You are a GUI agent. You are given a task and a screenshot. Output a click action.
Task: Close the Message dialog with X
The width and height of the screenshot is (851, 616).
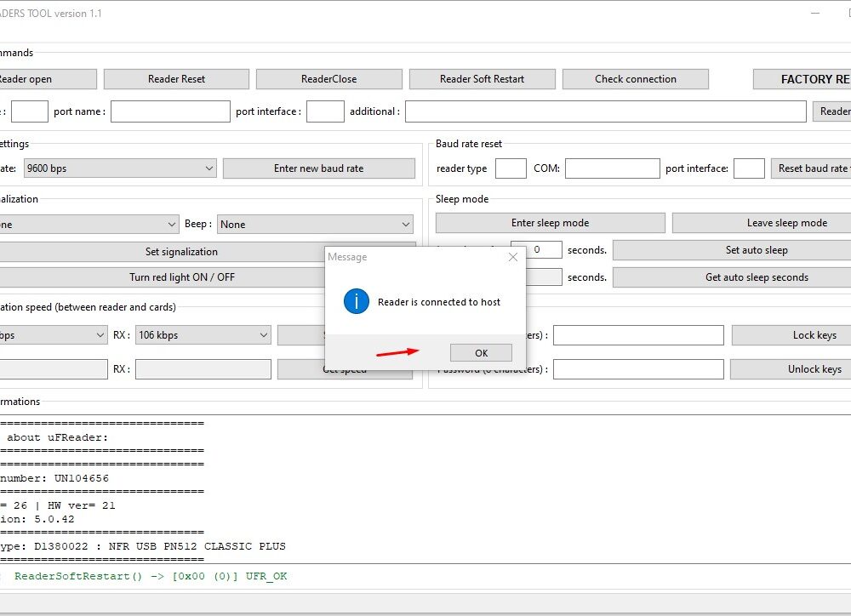[x=513, y=257]
